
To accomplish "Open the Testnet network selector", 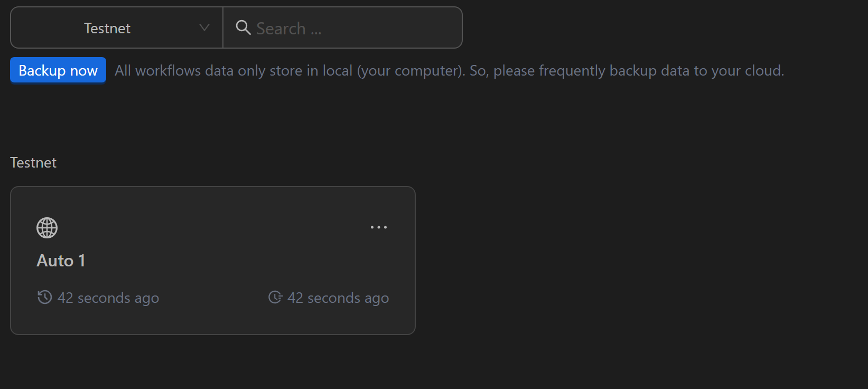I will 107,28.
